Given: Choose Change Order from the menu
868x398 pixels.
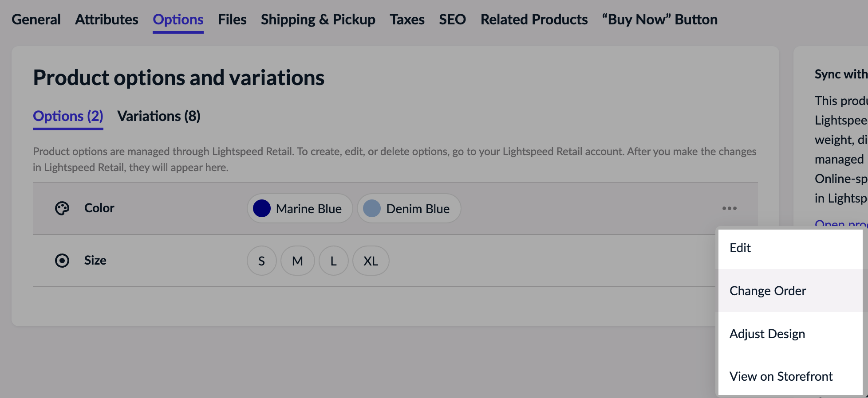Looking at the screenshot, I should click(x=768, y=291).
